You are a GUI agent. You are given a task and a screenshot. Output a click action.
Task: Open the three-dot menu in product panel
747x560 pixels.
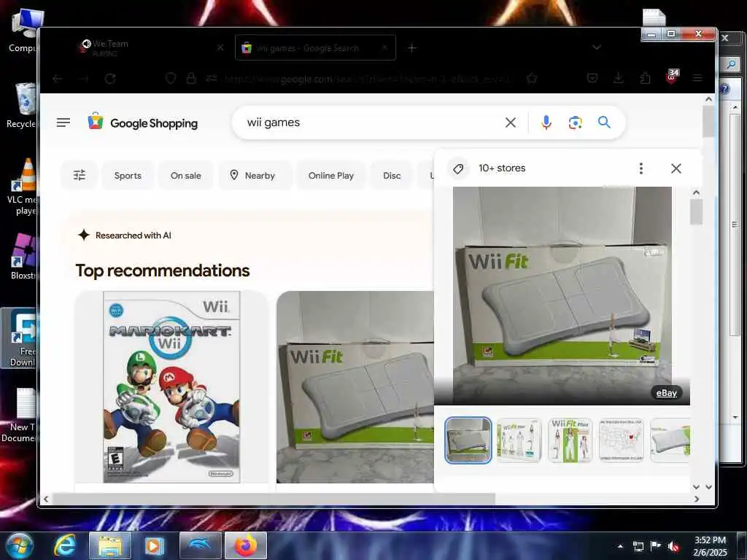tap(640, 168)
